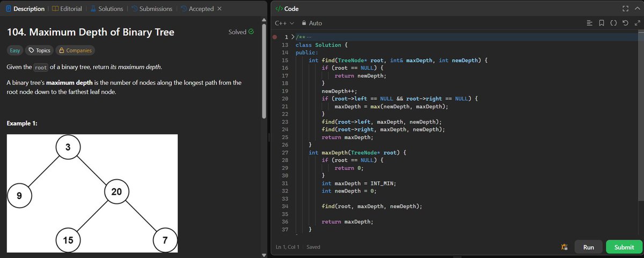Click the format code icon
The image size is (644, 258).
(589, 23)
